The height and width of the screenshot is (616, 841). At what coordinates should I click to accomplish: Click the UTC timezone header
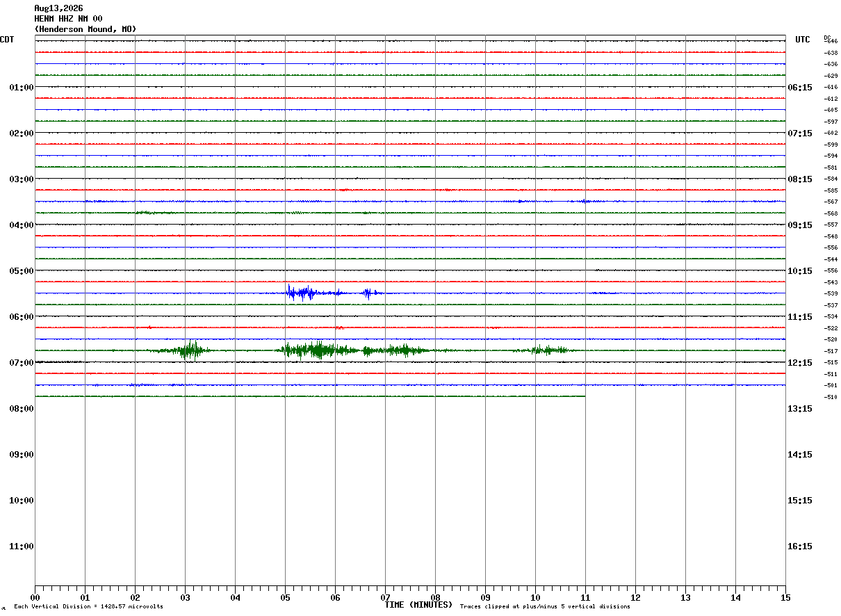click(803, 40)
